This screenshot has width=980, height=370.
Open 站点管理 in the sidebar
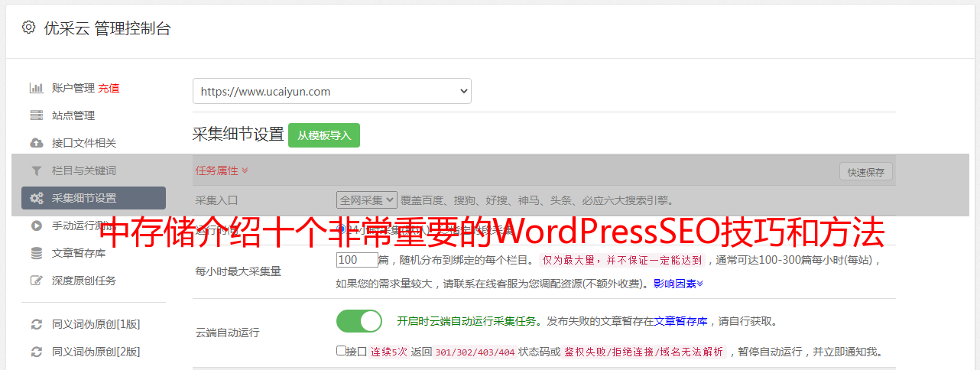point(73,115)
